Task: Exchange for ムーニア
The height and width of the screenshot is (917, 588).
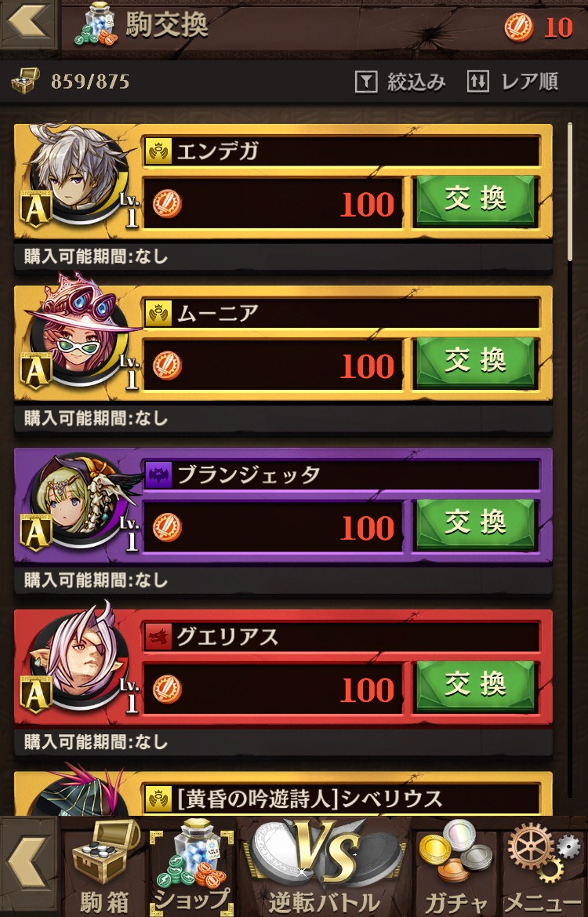Action: coord(476,362)
